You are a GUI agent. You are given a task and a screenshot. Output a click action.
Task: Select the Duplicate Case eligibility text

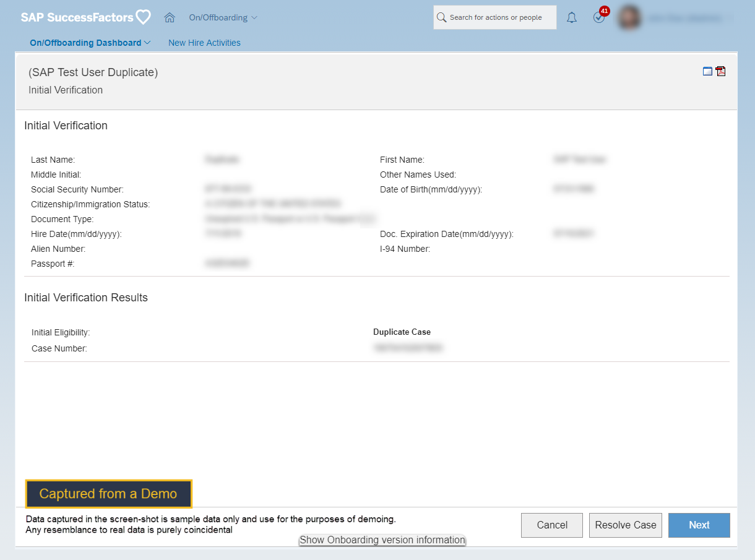coord(402,332)
